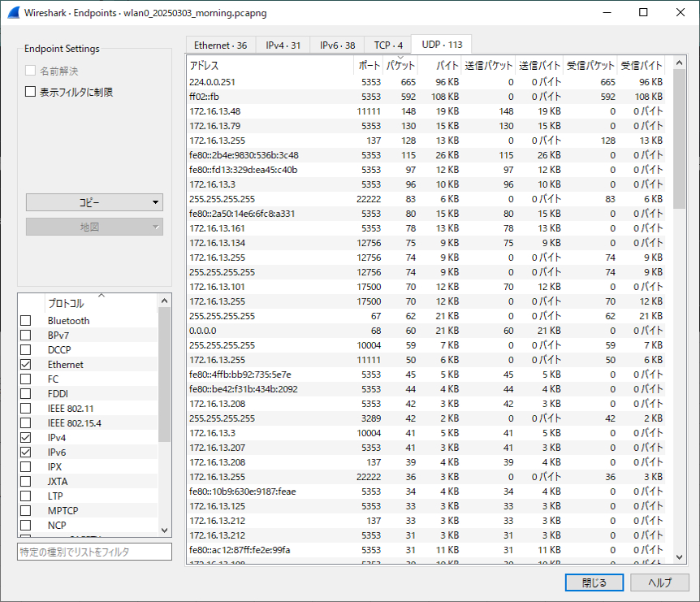Tick the IEEE 802.11 protocol checkbox
700x602 pixels.
pos(26,408)
